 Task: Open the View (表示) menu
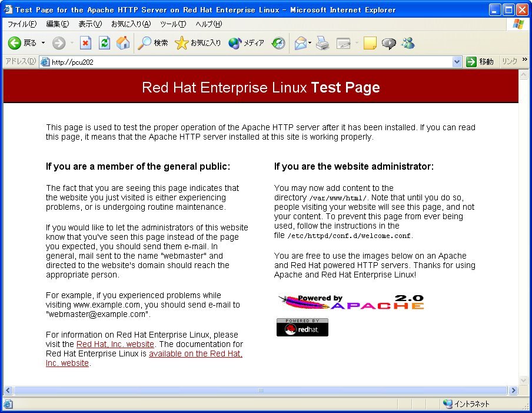(x=90, y=24)
